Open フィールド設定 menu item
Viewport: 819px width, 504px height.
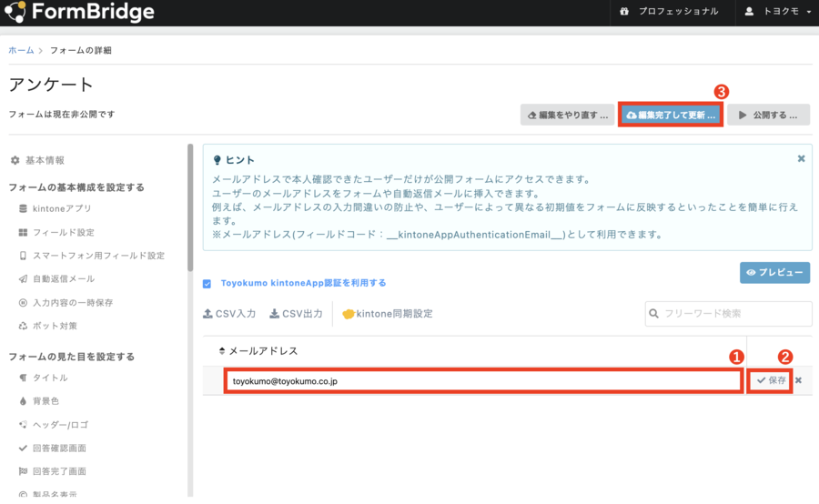click(x=56, y=232)
